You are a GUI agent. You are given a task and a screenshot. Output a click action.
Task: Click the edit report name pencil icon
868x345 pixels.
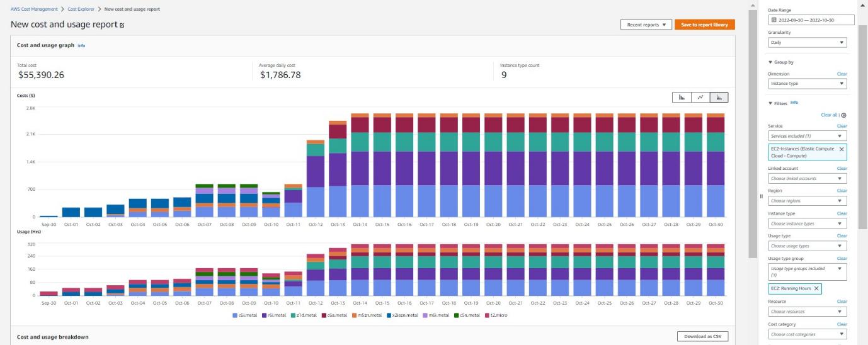click(x=122, y=25)
